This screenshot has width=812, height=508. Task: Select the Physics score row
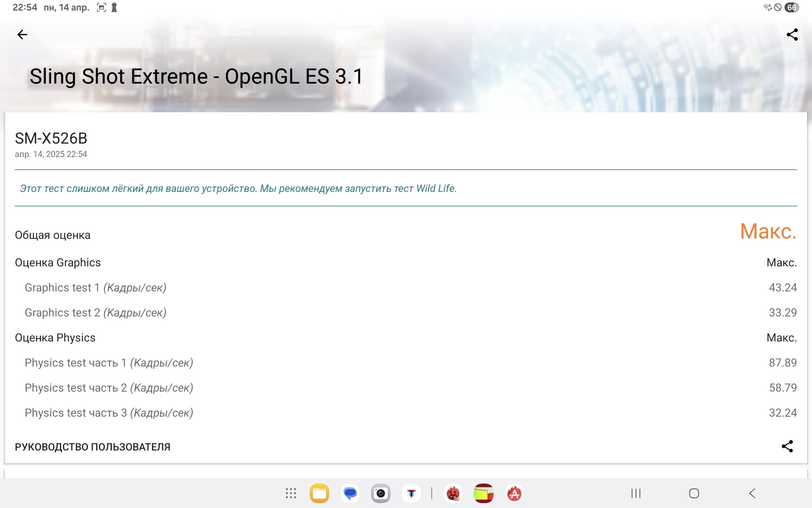pyautogui.click(x=406, y=338)
